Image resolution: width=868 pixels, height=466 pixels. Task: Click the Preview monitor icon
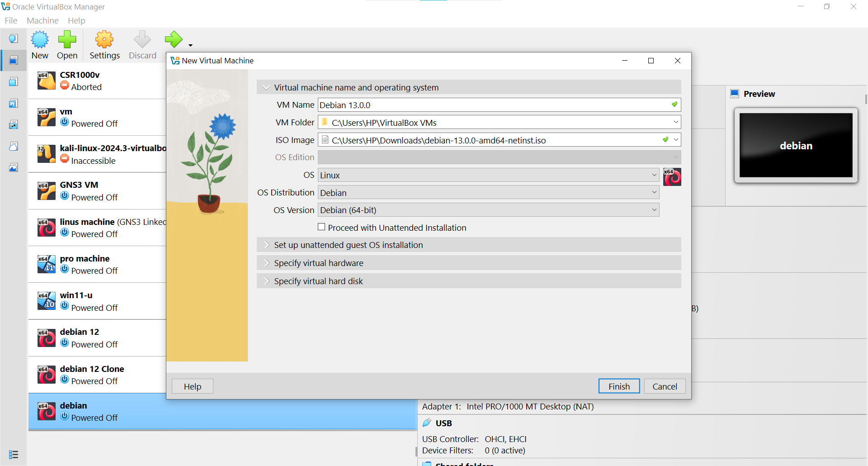735,94
